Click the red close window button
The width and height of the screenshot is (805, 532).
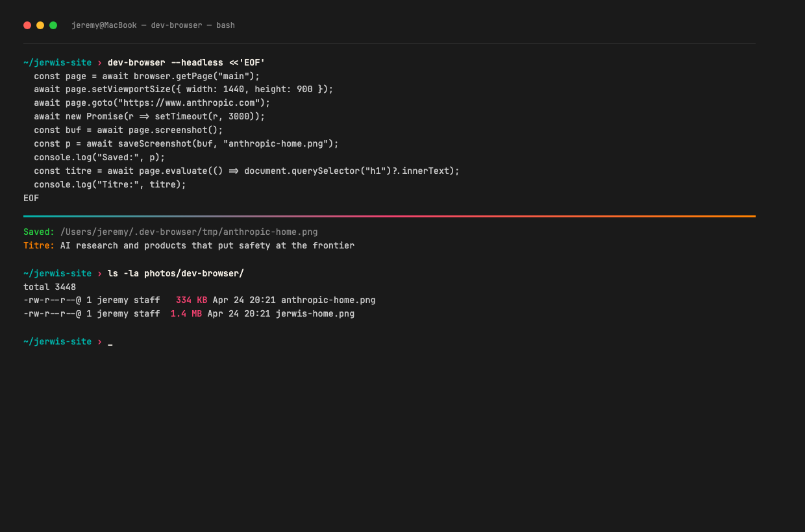[x=27, y=25]
